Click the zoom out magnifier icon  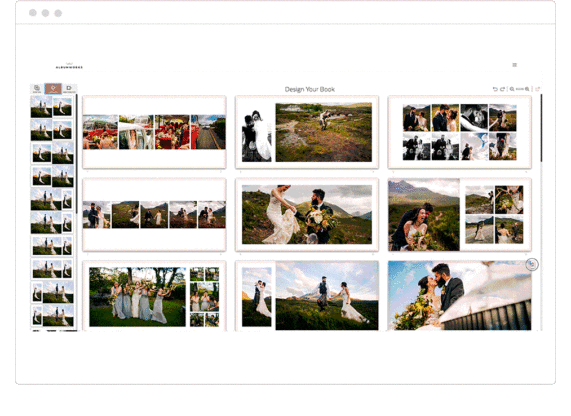tap(512, 89)
